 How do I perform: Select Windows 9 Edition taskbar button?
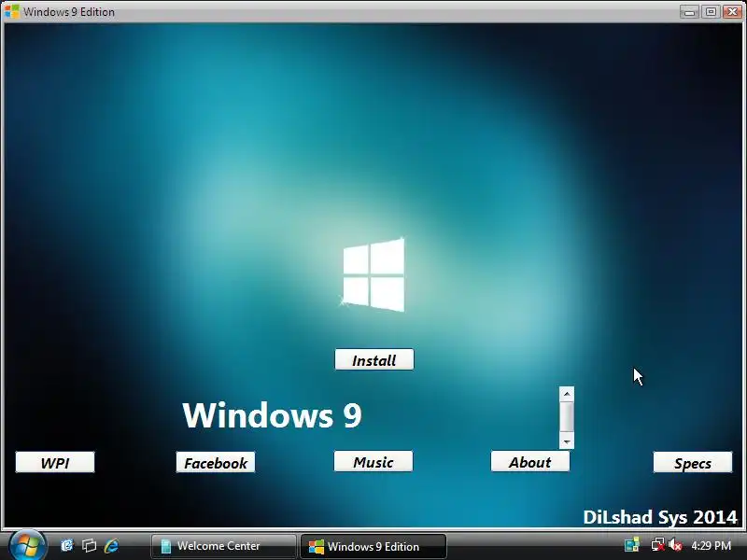(x=373, y=546)
